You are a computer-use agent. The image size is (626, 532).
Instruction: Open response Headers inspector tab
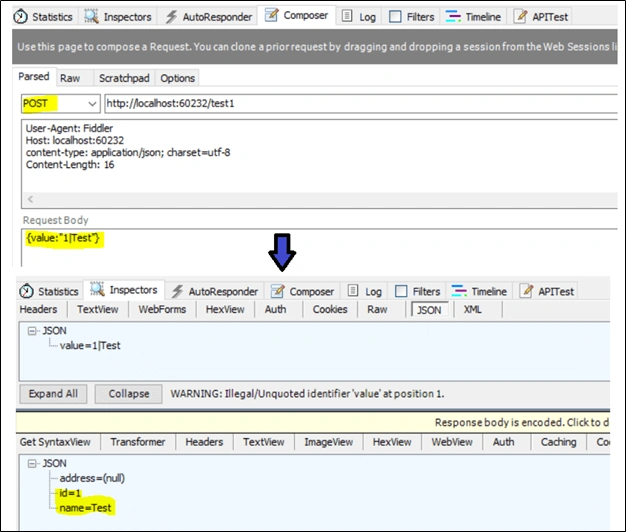(x=204, y=442)
